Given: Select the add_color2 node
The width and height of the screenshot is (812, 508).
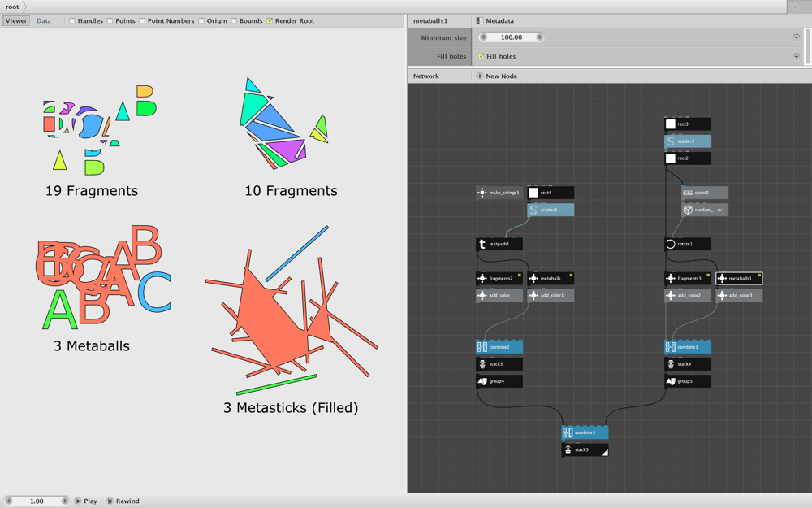Looking at the screenshot, I should coord(687,296).
